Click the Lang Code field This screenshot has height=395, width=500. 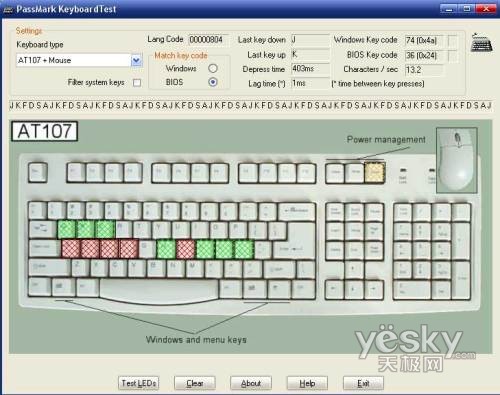coord(209,40)
